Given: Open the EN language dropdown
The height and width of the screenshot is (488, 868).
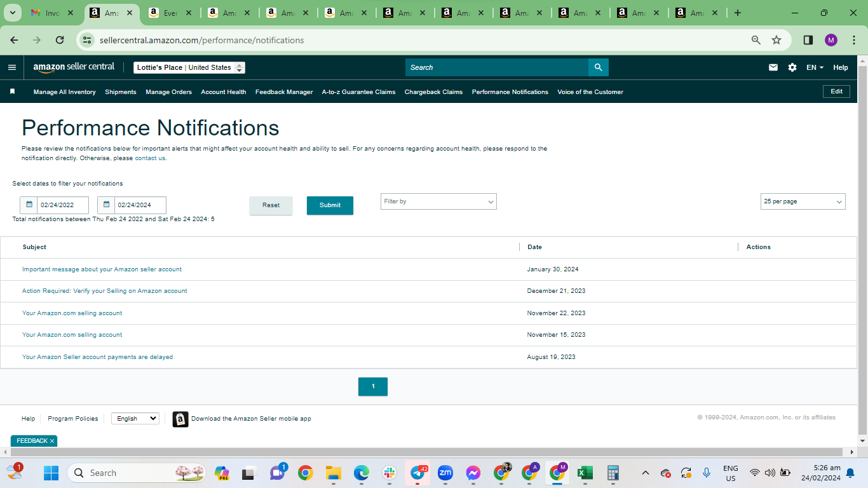Looking at the screenshot, I should tap(815, 67).
